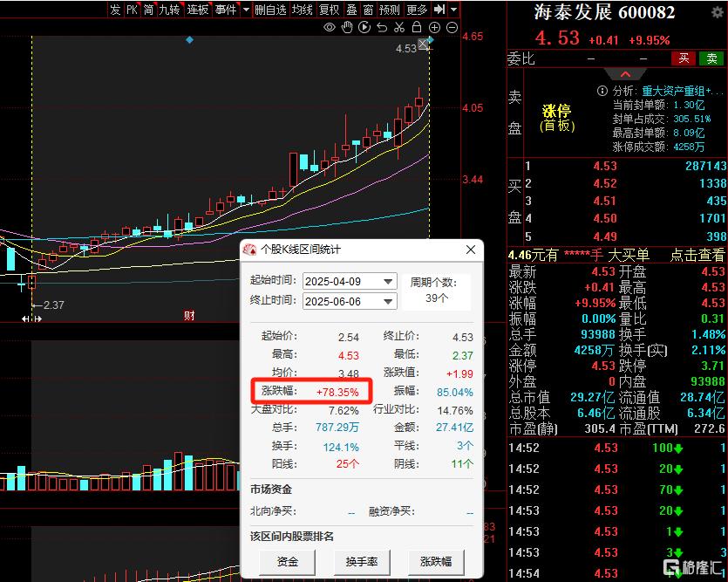This screenshot has width=728, height=582.
Task: Select the hand pan tool
Action: pos(347,27)
